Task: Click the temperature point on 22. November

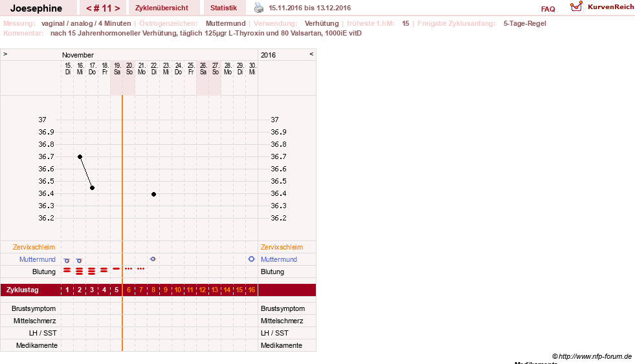Action: point(153,194)
